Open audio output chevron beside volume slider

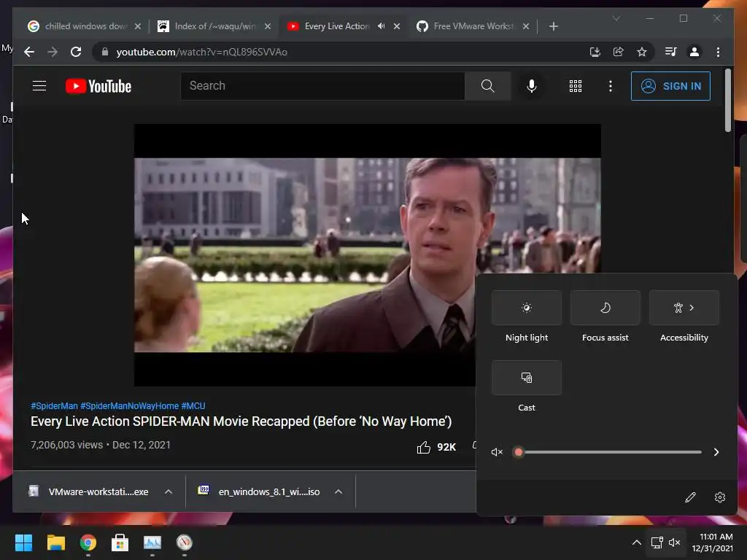coord(716,452)
